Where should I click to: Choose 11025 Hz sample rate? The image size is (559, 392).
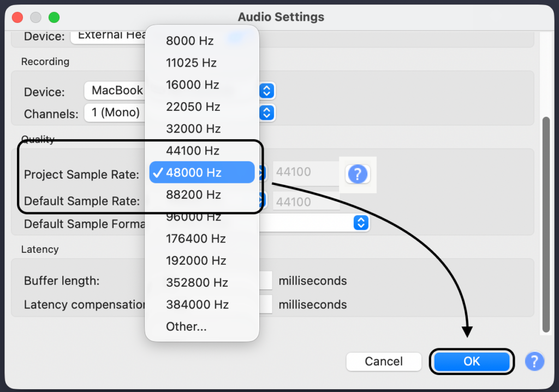point(191,63)
